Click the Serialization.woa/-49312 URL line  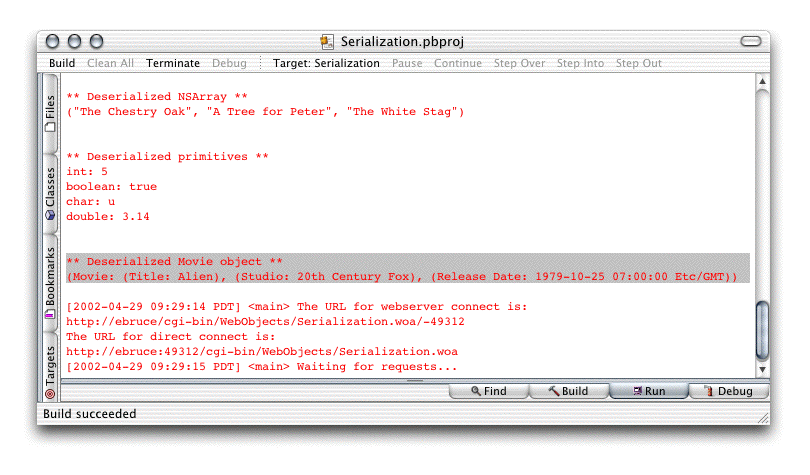(266, 321)
